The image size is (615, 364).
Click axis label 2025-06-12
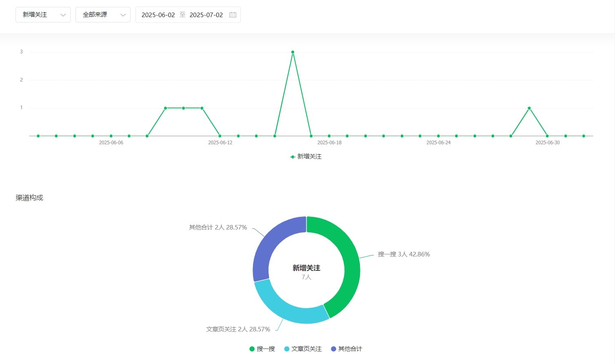coord(220,143)
